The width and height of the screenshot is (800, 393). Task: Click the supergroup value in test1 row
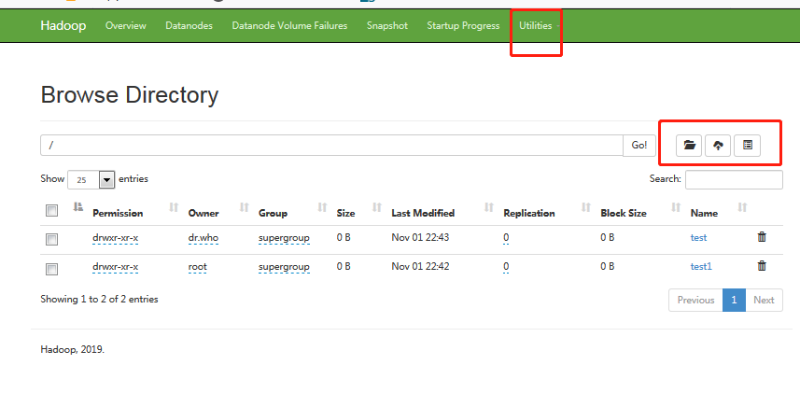click(284, 267)
